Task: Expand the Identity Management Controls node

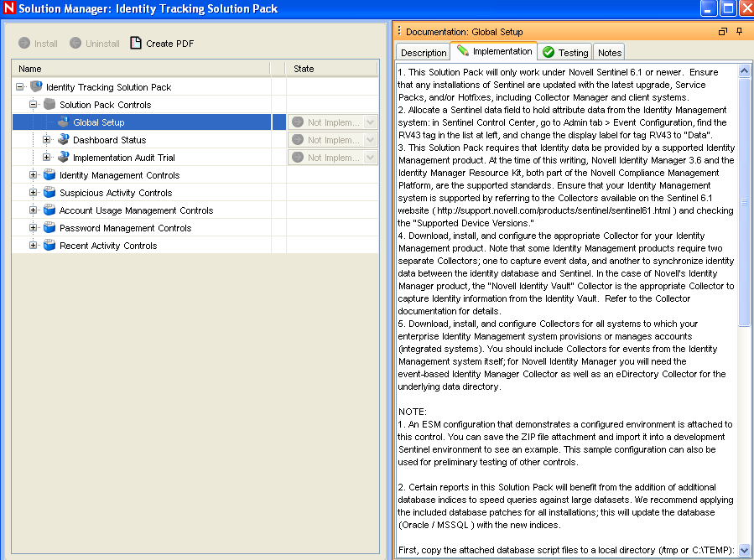Action: [34, 175]
